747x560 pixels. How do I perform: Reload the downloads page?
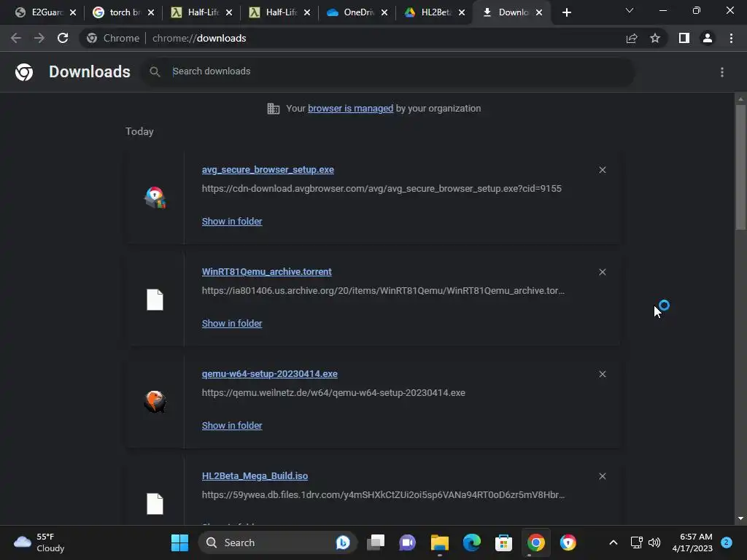pos(63,38)
